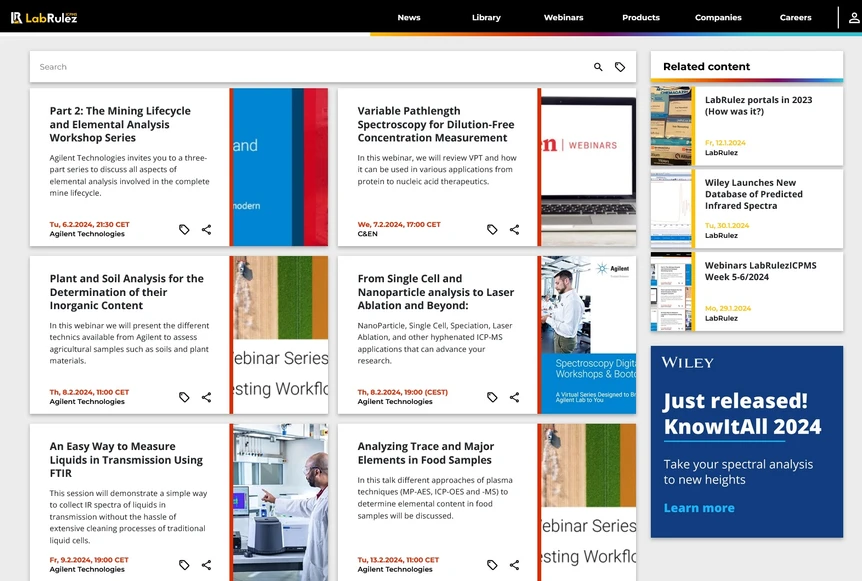862x581 pixels.
Task: Open the News menu
Action: [x=409, y=18]
